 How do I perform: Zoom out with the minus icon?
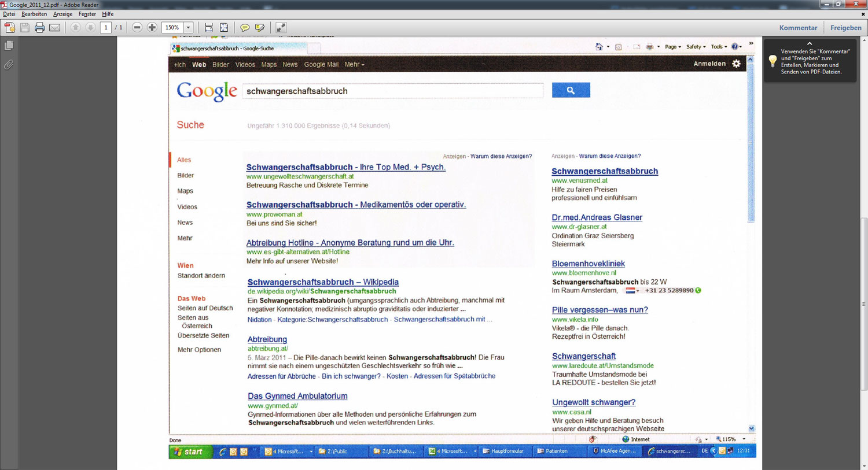(137, 27)
